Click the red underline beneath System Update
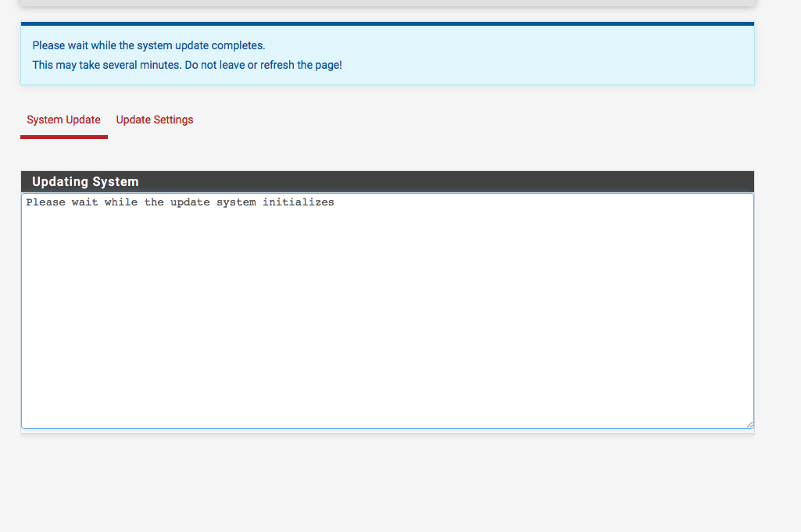The height and width of the screenshot is (532, 801). tap(63, 137)
